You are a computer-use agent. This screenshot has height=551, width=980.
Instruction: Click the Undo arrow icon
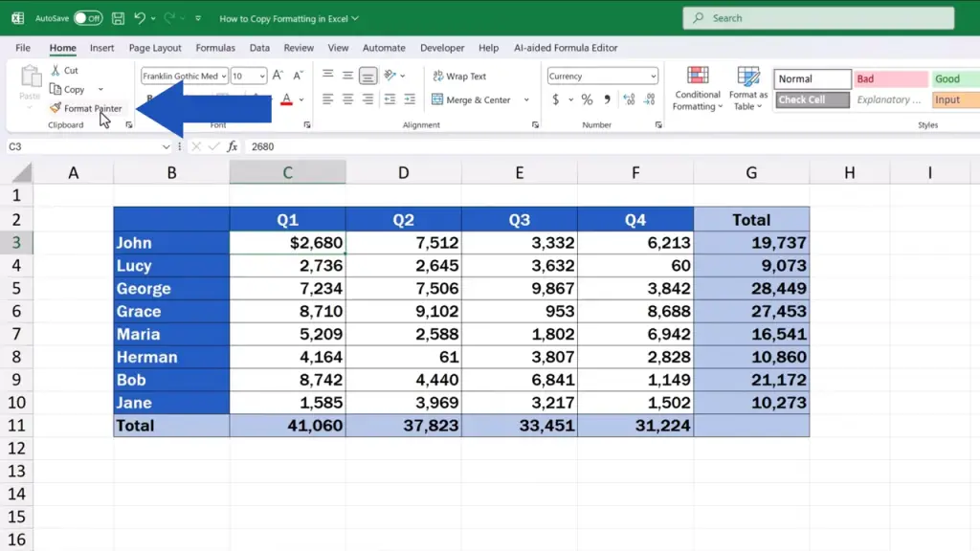pyautogui.click(x=140, y=18)
